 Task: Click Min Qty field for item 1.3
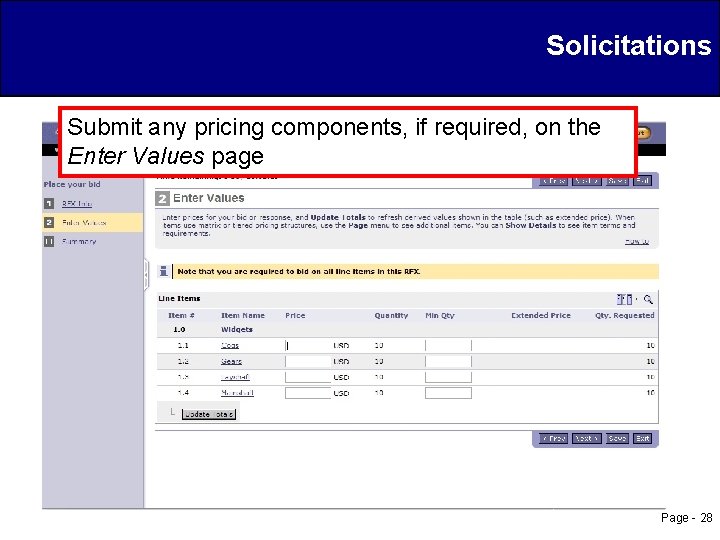[x=448, y=377]
